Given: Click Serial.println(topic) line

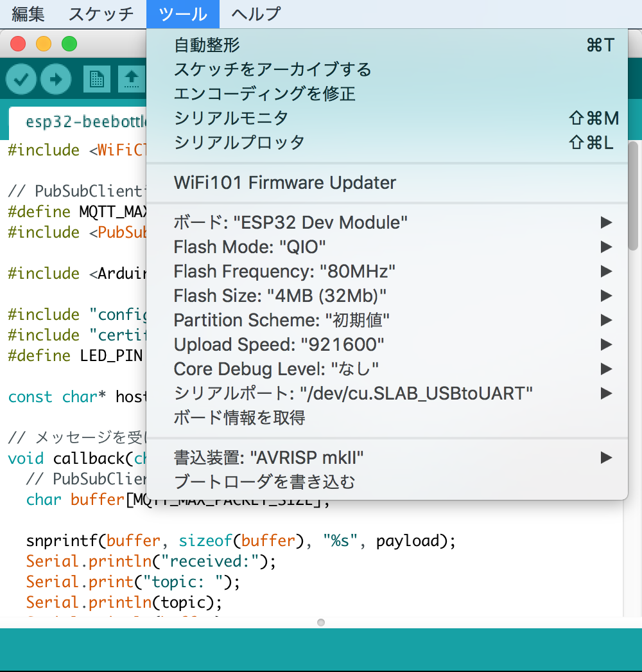Looking at the screenshot, I should point(124,603).
